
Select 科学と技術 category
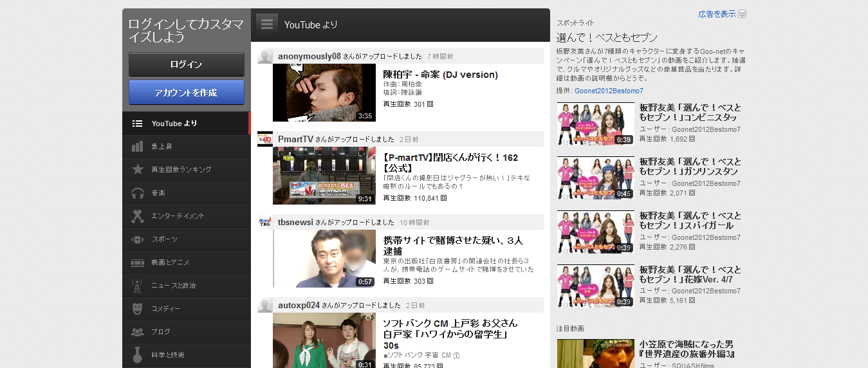pos(185,355)
